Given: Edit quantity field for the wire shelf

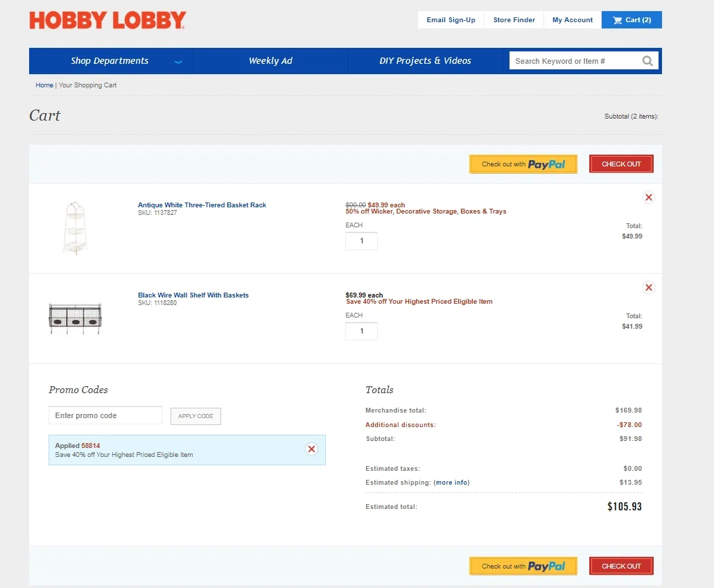Looking at the screenshot, I should 362,331.
